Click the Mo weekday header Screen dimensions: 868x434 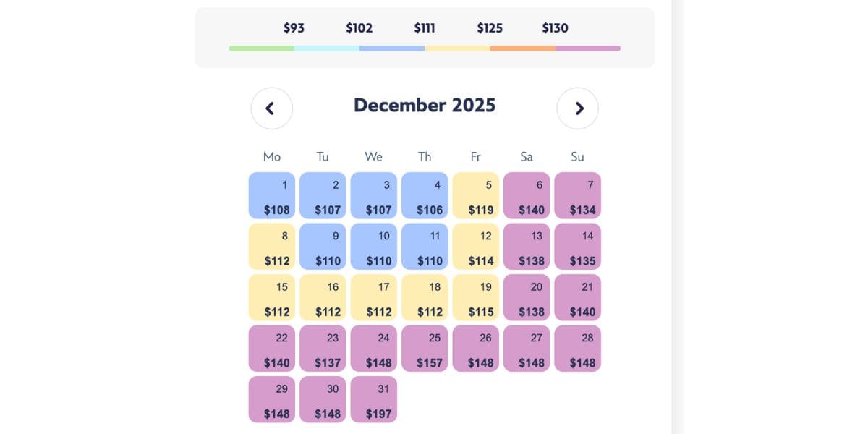271,156
